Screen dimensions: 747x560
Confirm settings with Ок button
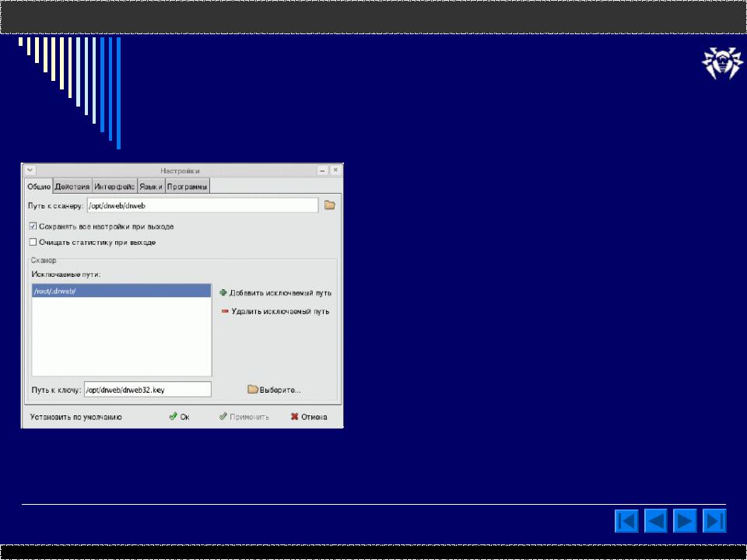pyautogui.click(x=179, y=417)
